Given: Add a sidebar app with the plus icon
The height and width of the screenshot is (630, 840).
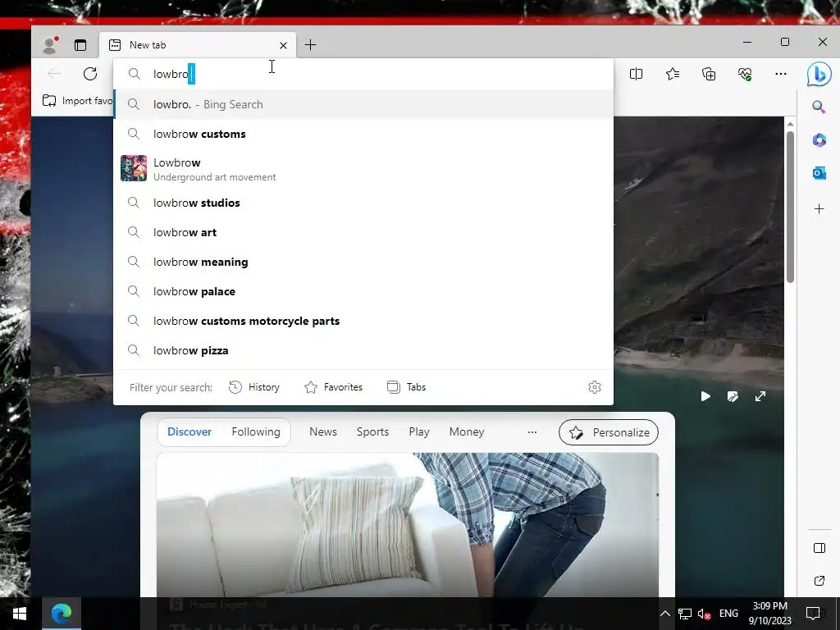Looking at the screenshot, I should [819, 209].
